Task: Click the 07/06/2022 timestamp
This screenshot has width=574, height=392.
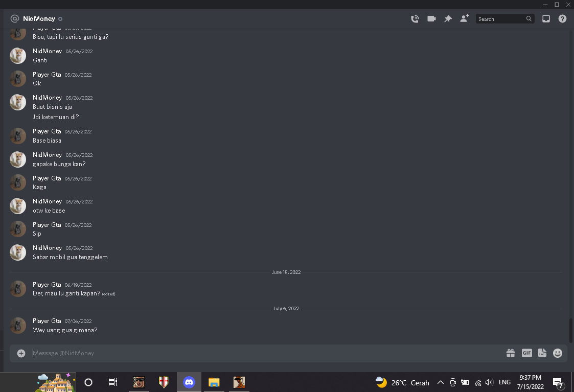Action: 78,321
